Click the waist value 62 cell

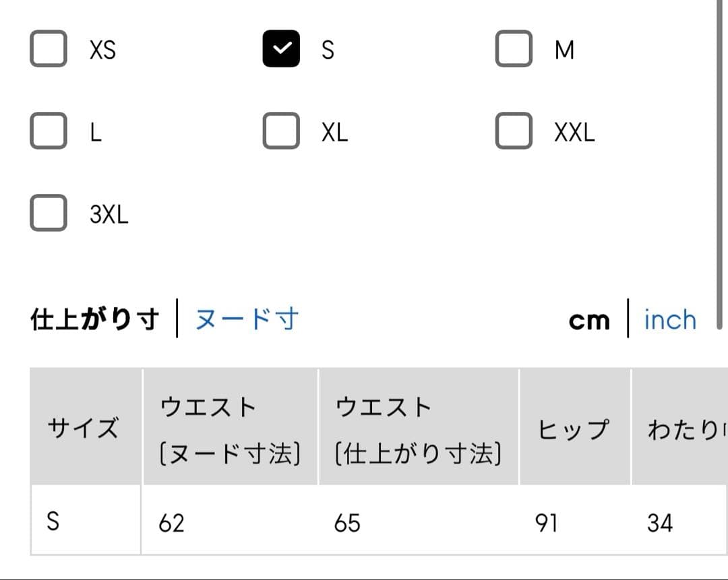pyautogui.click(x=171, y=523)
